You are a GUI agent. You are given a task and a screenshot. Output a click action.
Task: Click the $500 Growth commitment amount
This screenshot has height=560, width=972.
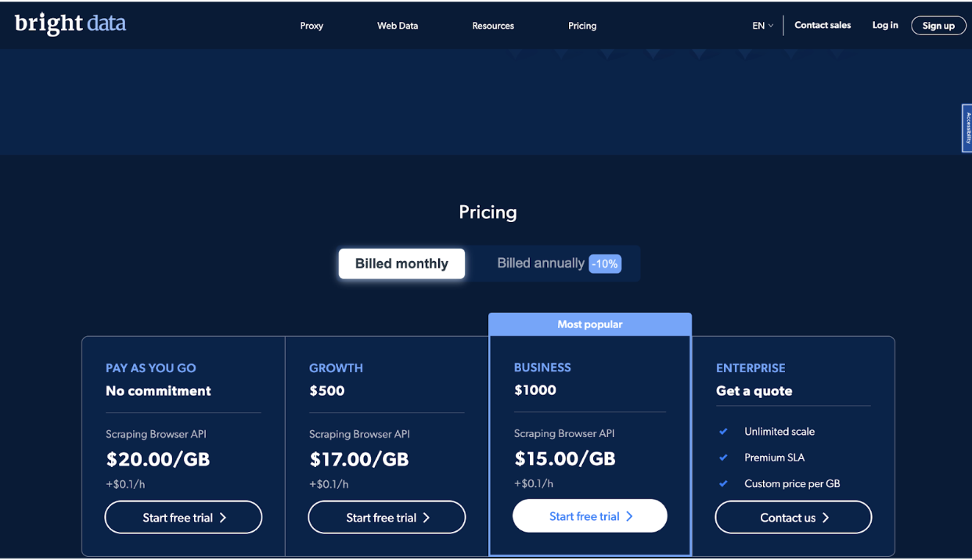click(x=327, y=391)
